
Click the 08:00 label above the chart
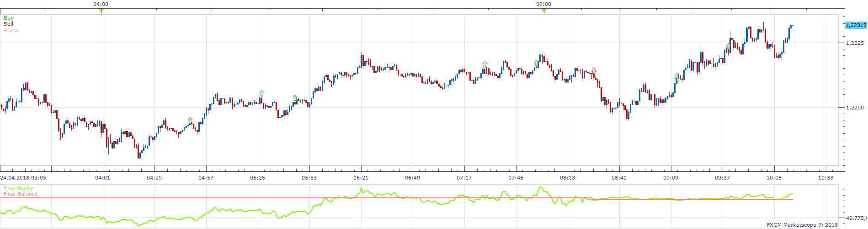(544, 4)
